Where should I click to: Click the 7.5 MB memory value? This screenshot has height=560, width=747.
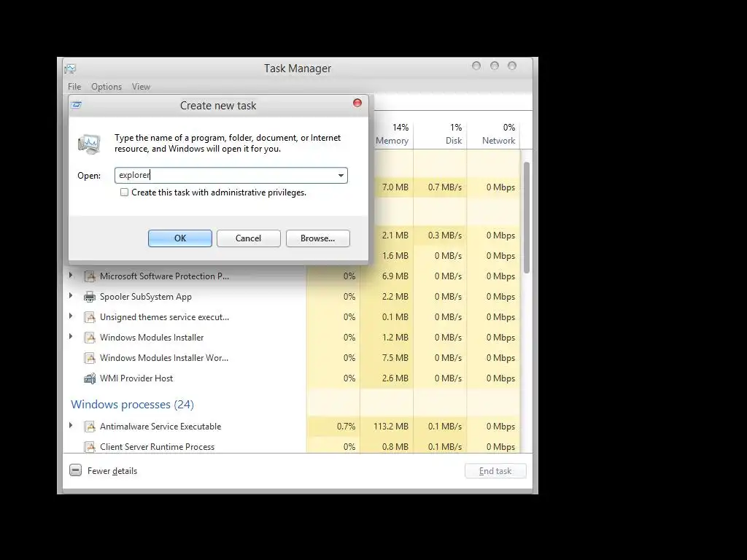[x=395, y=358]
